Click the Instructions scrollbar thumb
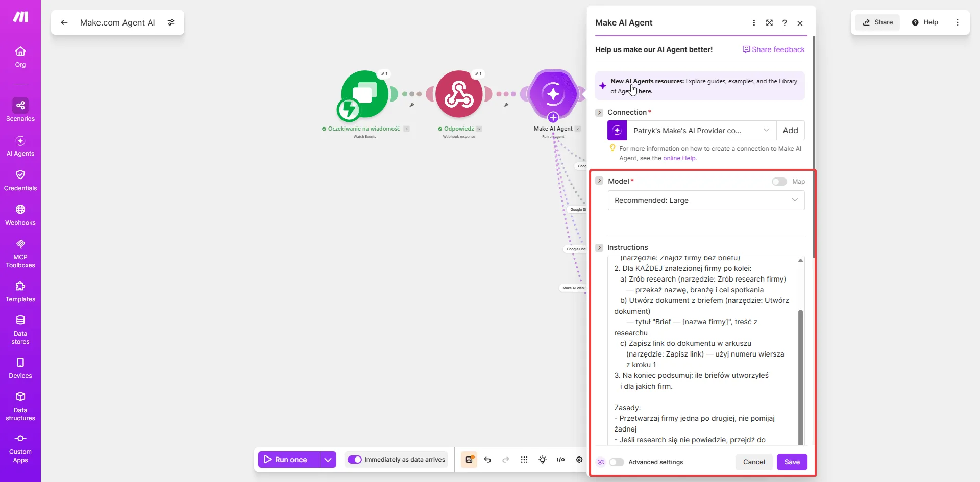 [x=800, y=377]
